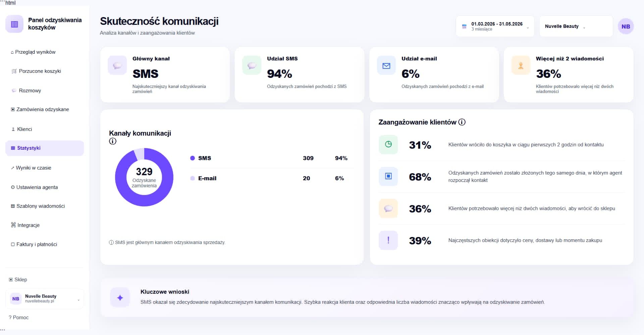This screenshot has width=644, height=335.
Task: Go to Ustawienia agenta
Action: (x=45, y=187)
